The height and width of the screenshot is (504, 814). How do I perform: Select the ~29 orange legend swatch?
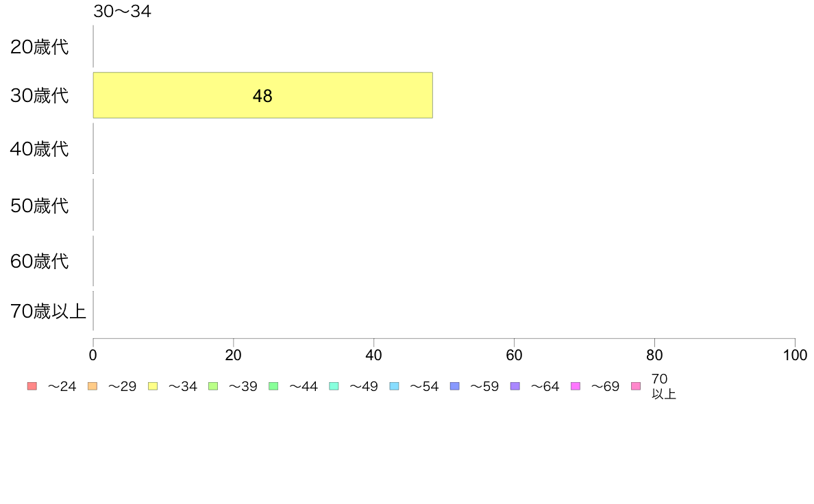tap(92, 386)
